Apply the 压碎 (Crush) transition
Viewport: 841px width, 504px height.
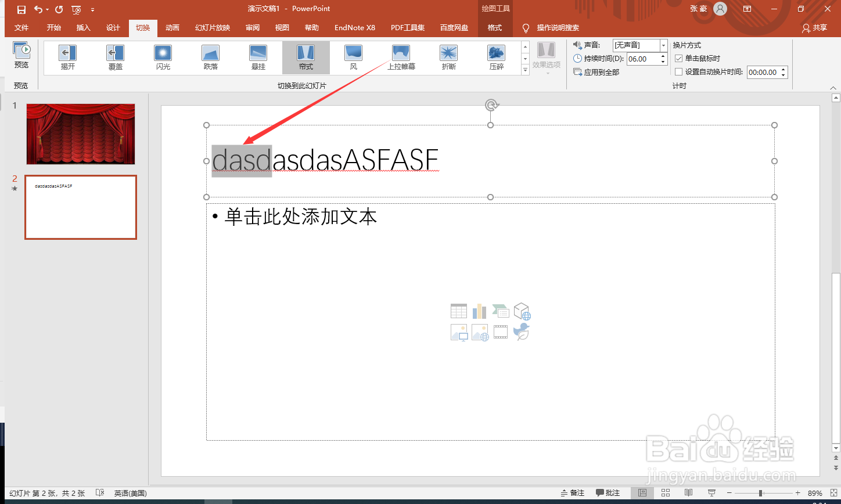(497, 57)
